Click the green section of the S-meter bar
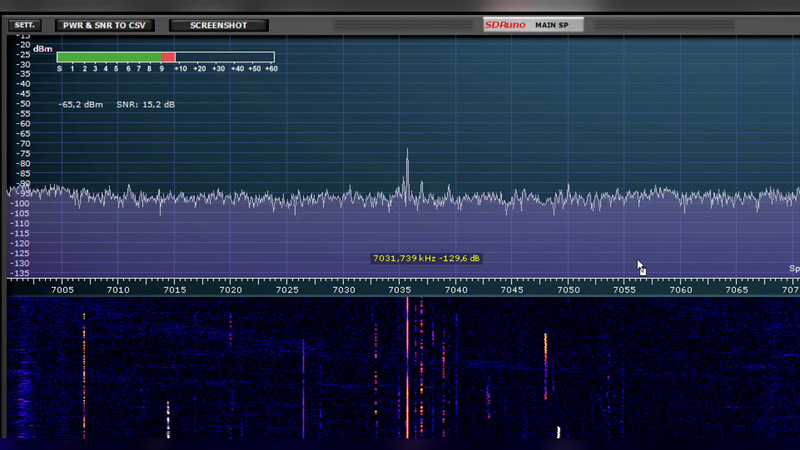The width and height of the screenshot is (800, 450). click(108, 57)
